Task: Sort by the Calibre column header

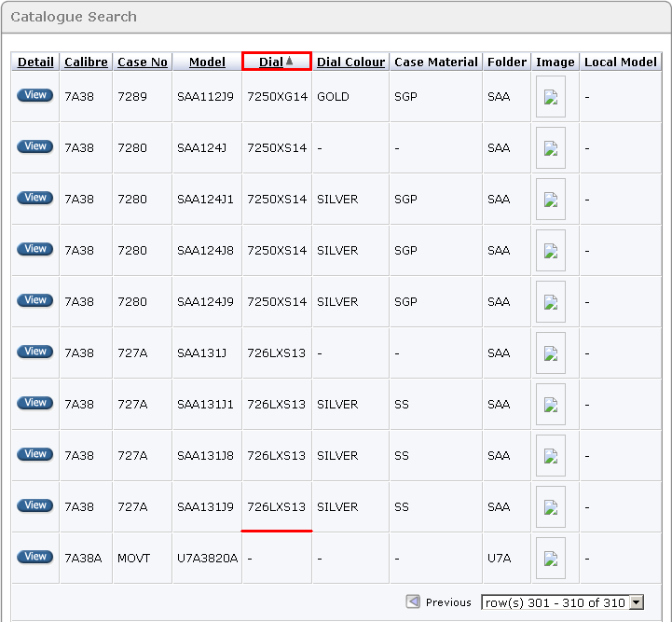Action: (86, 62)
